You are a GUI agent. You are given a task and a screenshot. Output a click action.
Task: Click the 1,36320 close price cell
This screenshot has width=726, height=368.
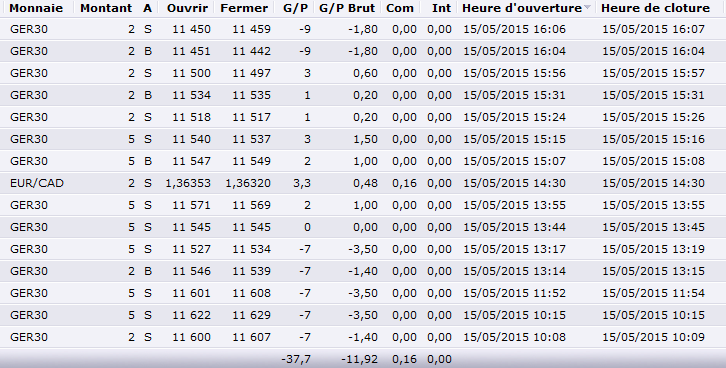pyautogui.click(x=248, y=183)
